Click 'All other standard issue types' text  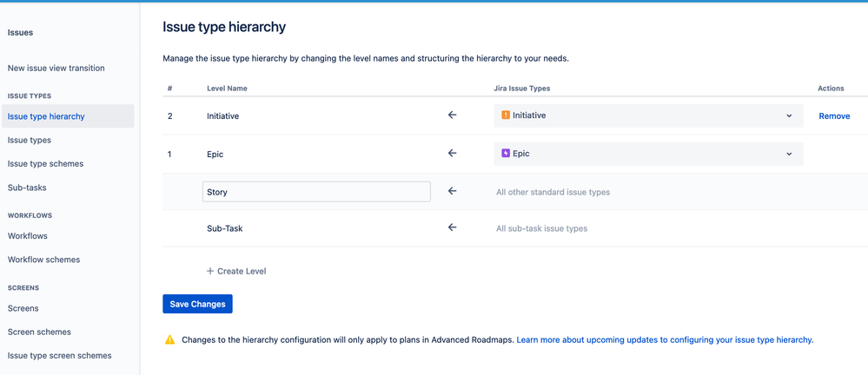(x=553, y=193)
